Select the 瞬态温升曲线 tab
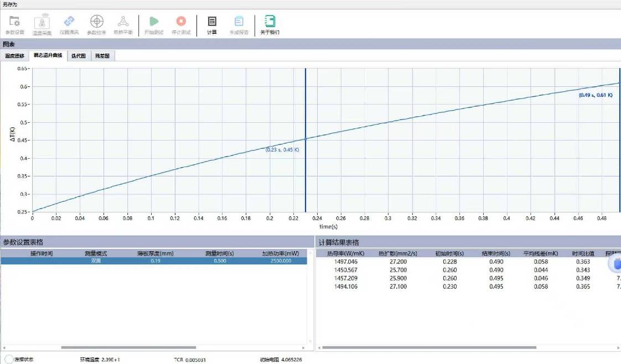Screen dimensions: 621x364 (48, 55)
